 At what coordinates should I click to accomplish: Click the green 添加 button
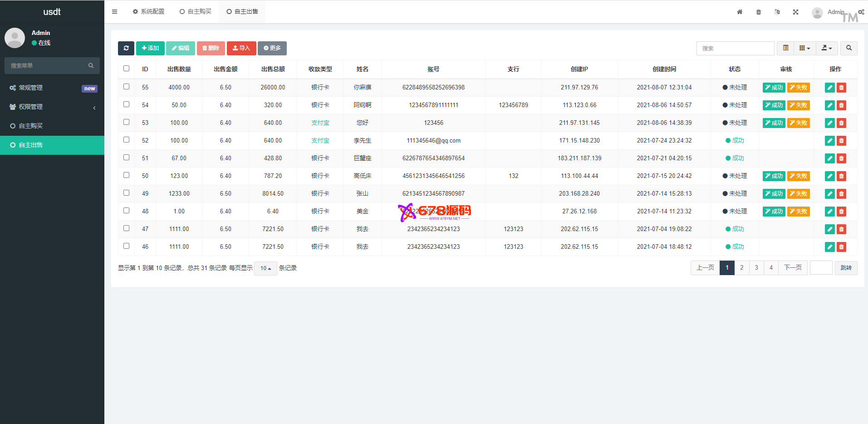[x=150, y=48]
